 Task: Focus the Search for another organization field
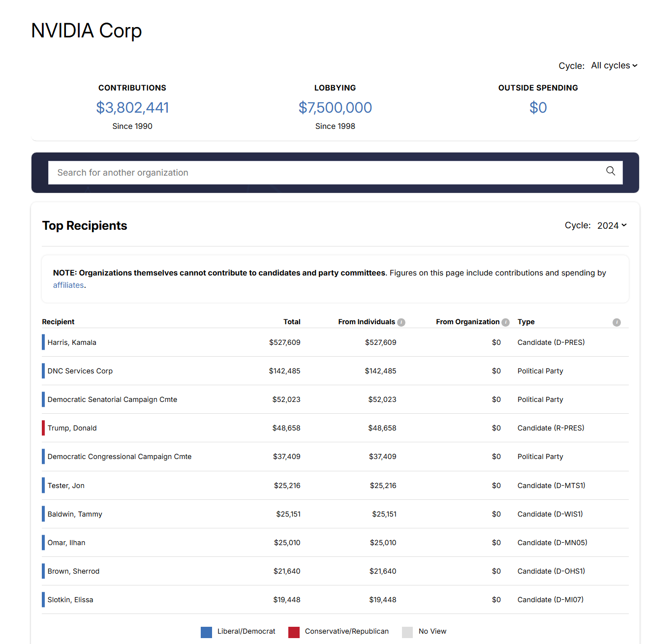[336, 173]
